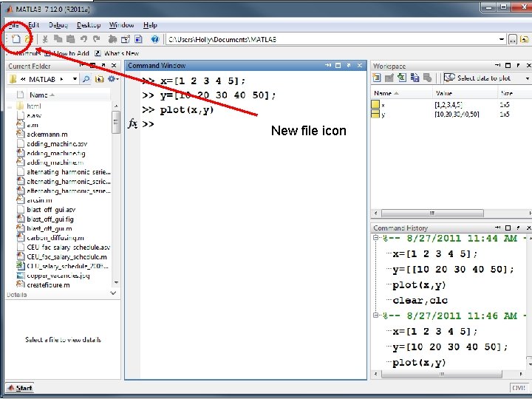Viewport: 532px width, 399px height.
Task: Open the Profiler toolbar icon
Action: [x=138, y=39]
